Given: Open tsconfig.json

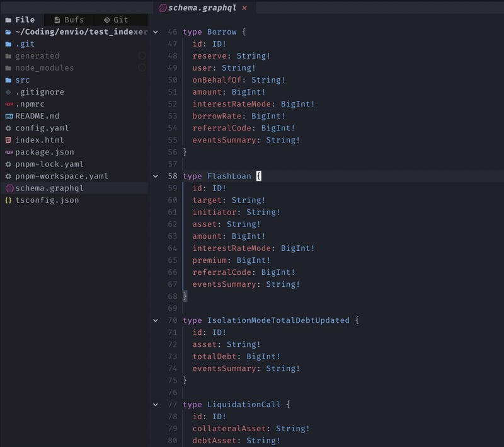Looking at the screenshot, I should click(47, 200).
